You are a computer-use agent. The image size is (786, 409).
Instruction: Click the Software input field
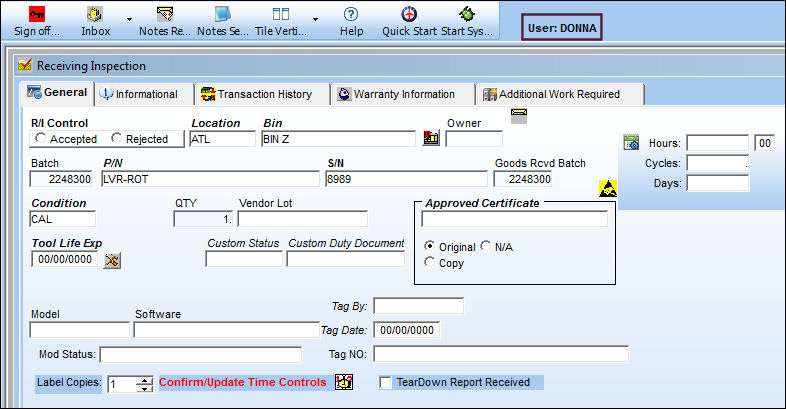pyautogui.click(x=226, y=330)
